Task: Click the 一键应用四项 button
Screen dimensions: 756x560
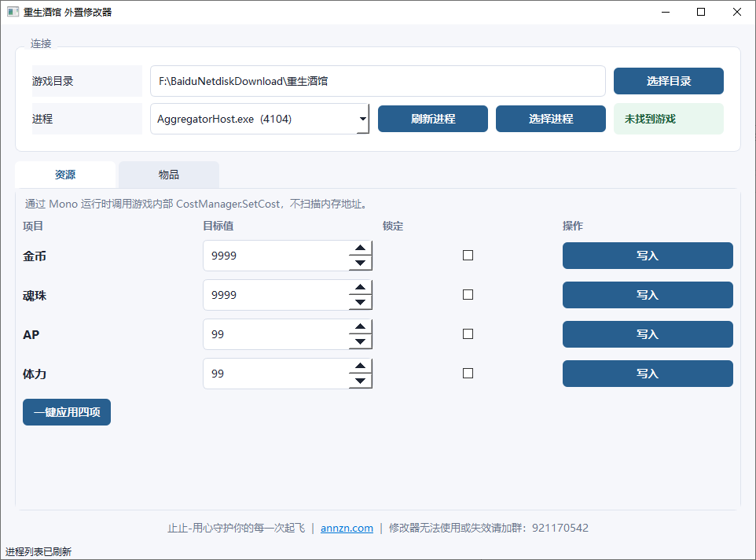Action: tap(67, 412)
